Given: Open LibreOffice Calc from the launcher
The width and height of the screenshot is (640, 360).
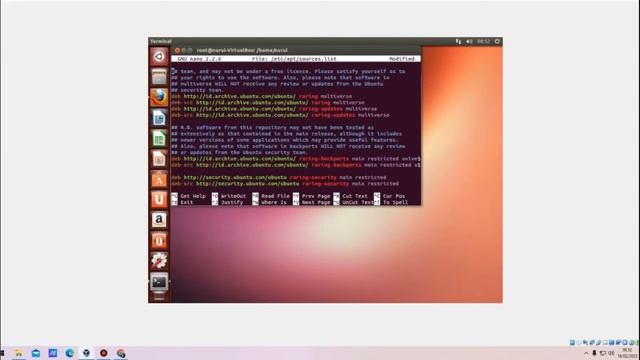Looking at the screenshot, I should 159,138.
